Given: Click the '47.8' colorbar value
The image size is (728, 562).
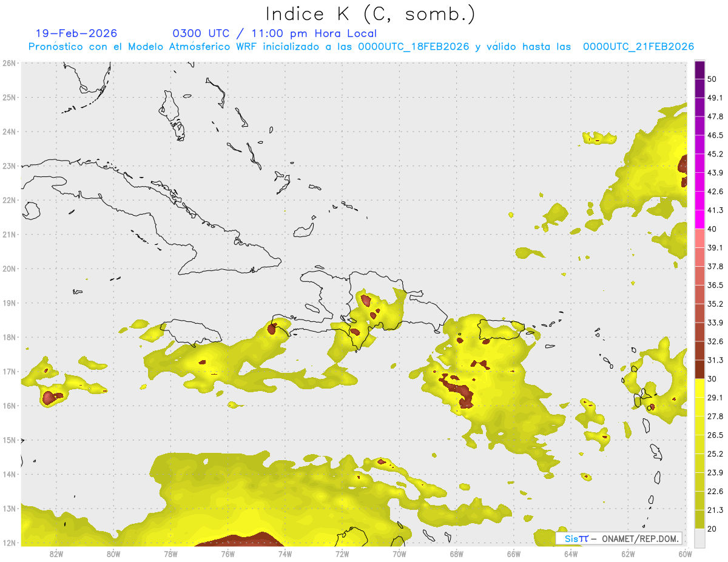Looking at the screenshot, I should pos(715,116).
